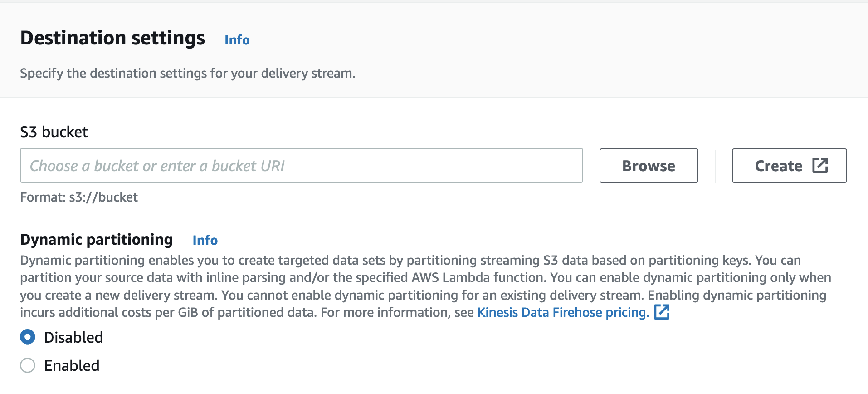Open the Kinesis Data Firehose pricing link
This screenshot has width=868, height=394.
(x=563, y=312)
